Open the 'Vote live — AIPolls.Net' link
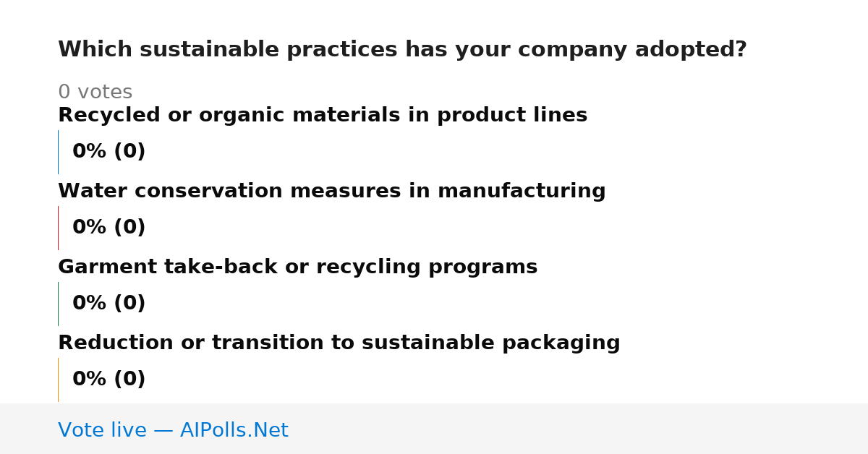 (173, 431)
